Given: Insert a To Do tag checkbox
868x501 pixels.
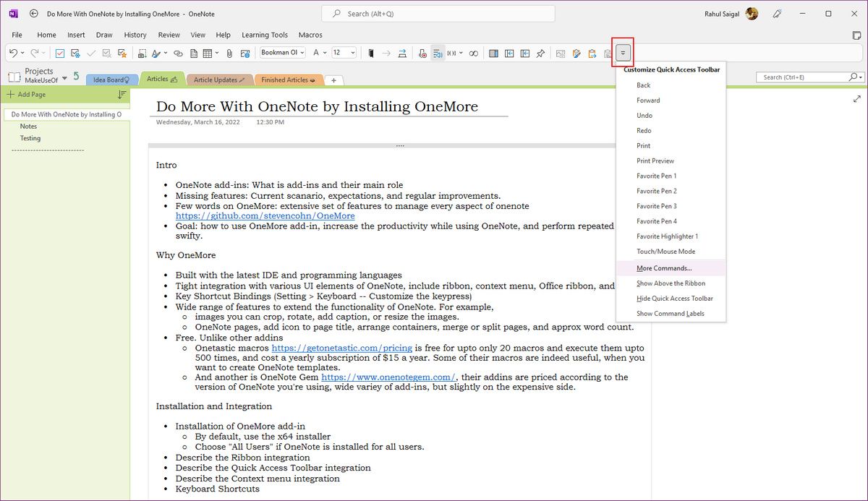Looking at the screenshot, I should click(x=59, y=52).
